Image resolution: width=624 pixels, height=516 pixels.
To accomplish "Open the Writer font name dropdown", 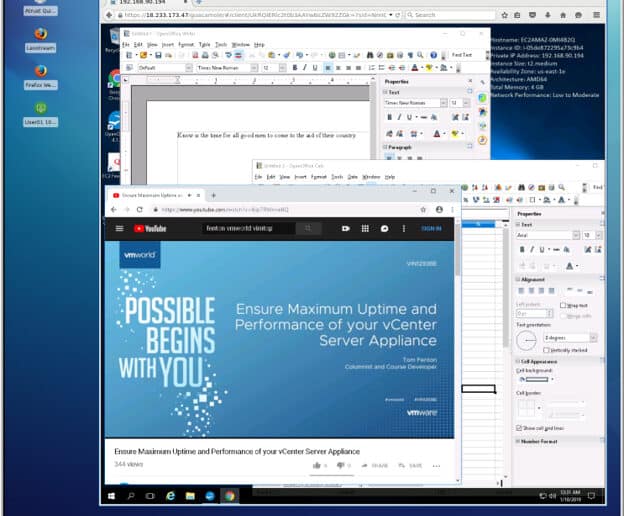I will click(254, 68).
